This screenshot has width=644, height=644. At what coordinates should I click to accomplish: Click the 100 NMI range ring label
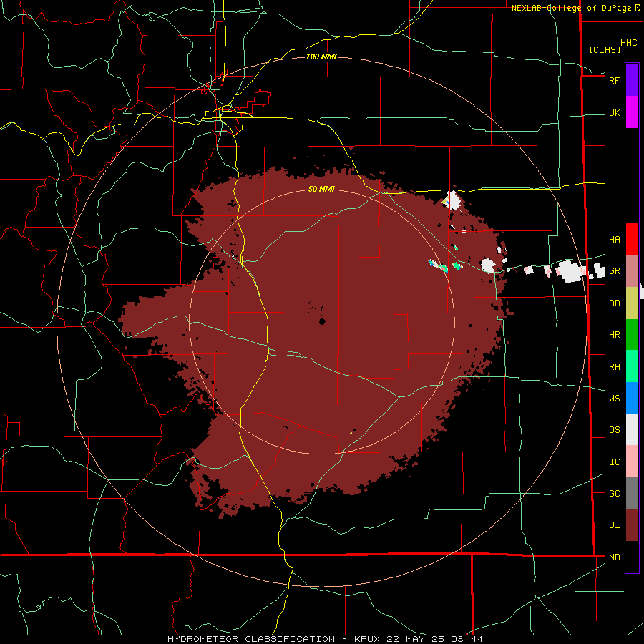321,57
